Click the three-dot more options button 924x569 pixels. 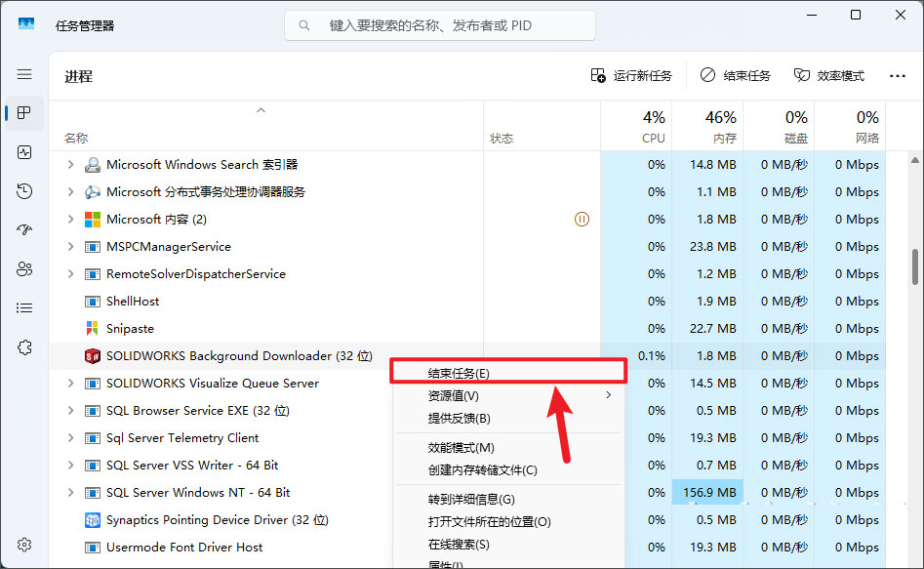coord(897,75)
